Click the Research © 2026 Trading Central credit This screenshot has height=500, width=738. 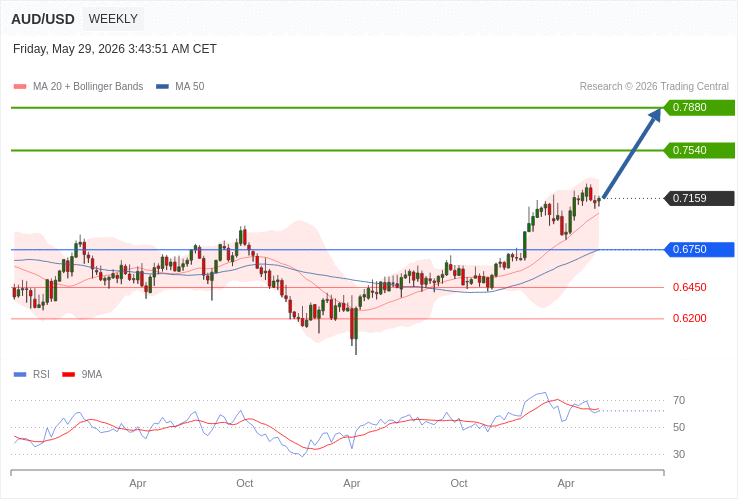point(654,87)
